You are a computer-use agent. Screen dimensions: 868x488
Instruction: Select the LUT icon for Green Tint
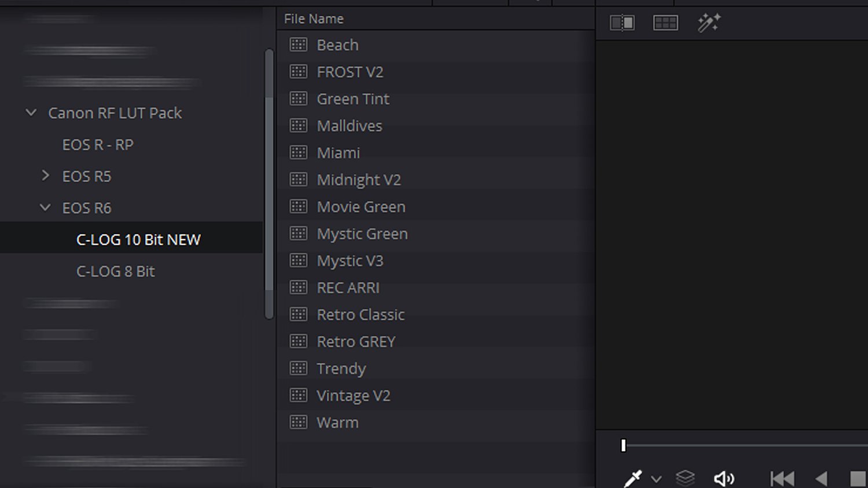point(299,98)
